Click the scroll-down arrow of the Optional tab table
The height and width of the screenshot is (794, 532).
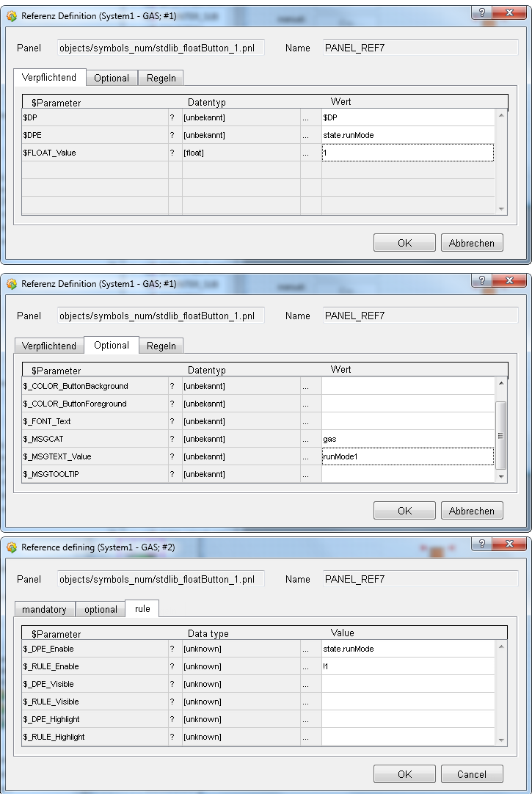pos(501,476)
